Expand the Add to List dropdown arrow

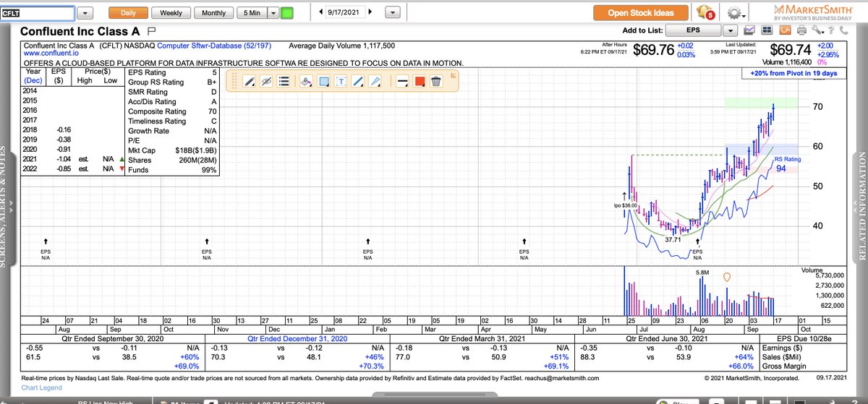730,31
